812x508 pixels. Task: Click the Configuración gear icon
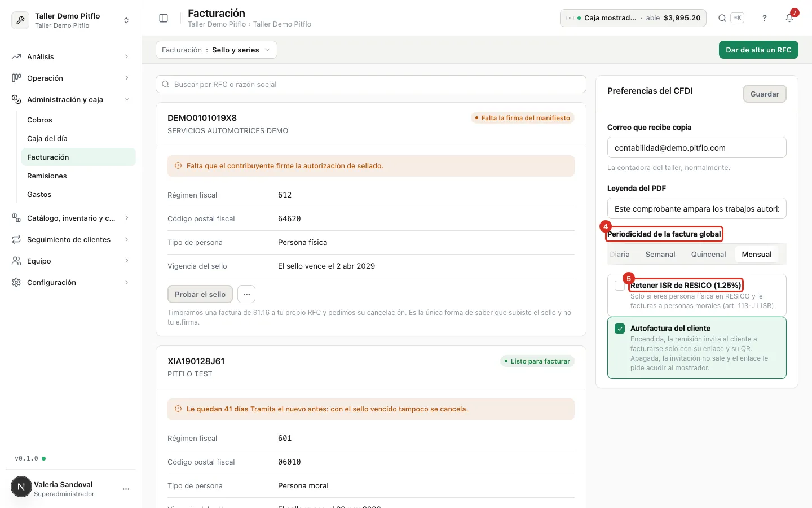pos(16,282)
